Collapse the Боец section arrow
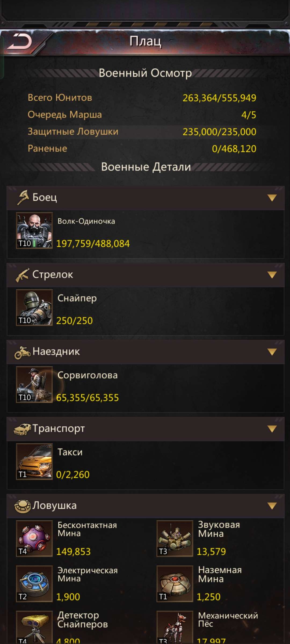 pyautogui.click(x=272, y=198)
